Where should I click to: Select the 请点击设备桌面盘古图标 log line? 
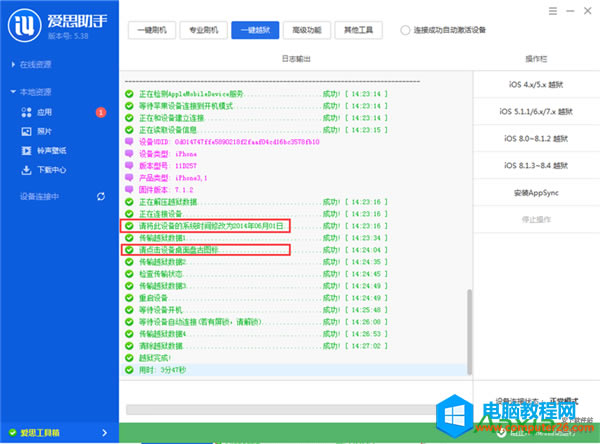pyautogui.click(x=256, y=250)
